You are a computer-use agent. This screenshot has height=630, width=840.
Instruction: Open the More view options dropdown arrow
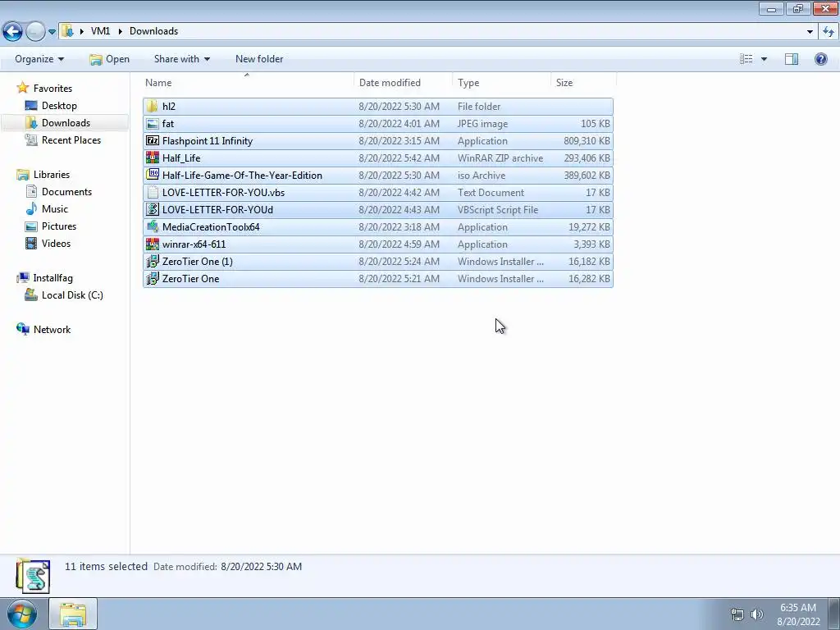[x=764, y=59]
